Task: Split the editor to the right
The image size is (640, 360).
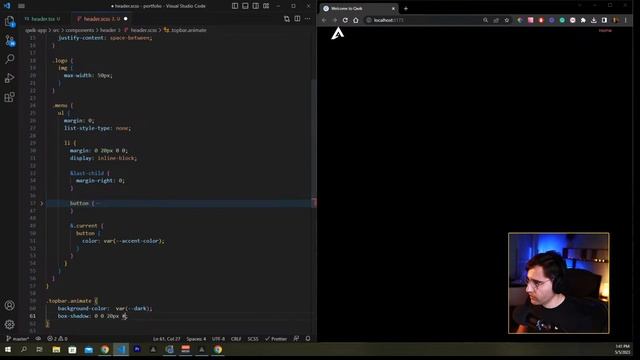Action: (x=298, y=19)
